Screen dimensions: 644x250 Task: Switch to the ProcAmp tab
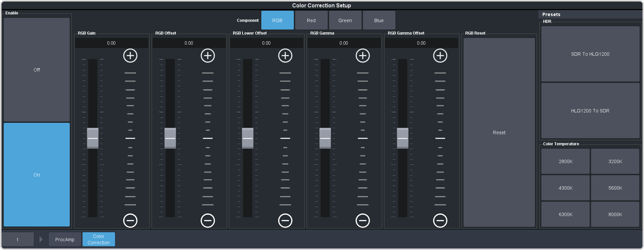[65, 239]
